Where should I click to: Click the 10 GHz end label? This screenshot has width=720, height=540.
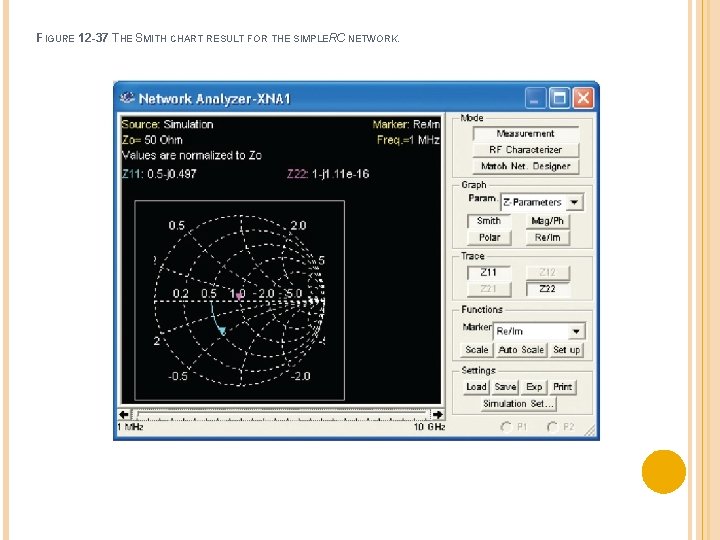coord(429,427)
